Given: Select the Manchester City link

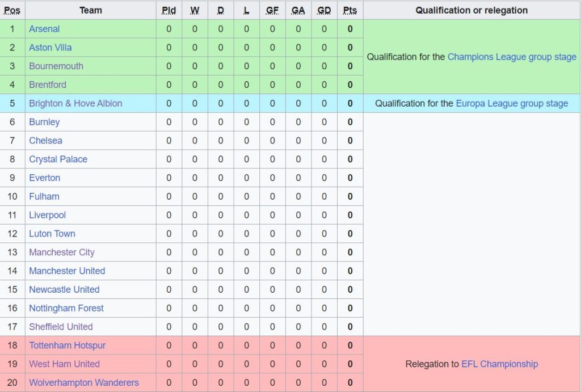Looking at the screenshot, I should click(x=62, y=252).
